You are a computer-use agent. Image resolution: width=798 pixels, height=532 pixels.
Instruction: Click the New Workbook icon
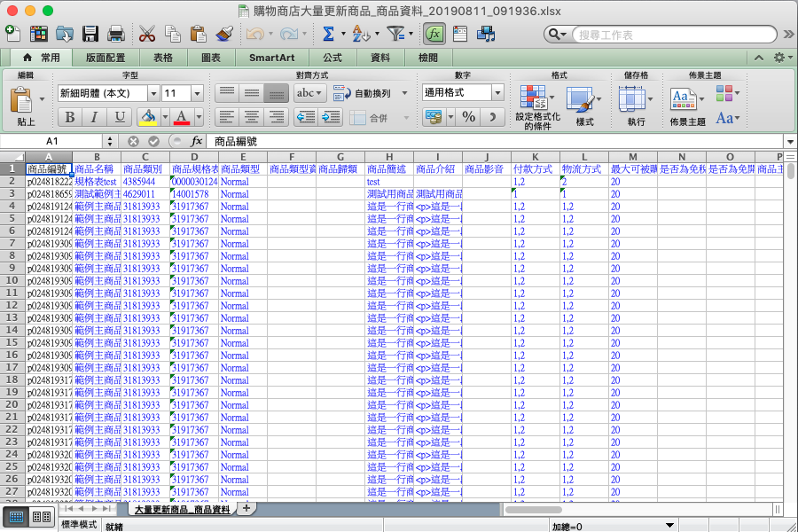click(12, 34)
